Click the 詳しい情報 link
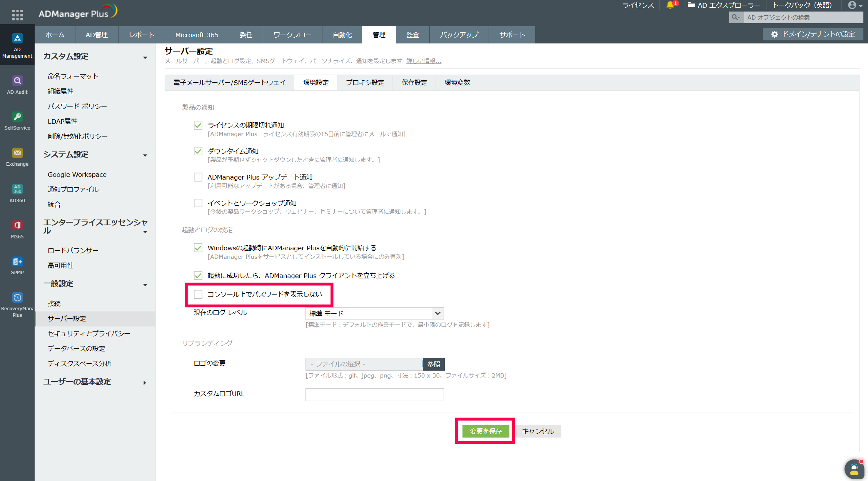Screen dimensions: 868x481 click(x=424, y=61)
